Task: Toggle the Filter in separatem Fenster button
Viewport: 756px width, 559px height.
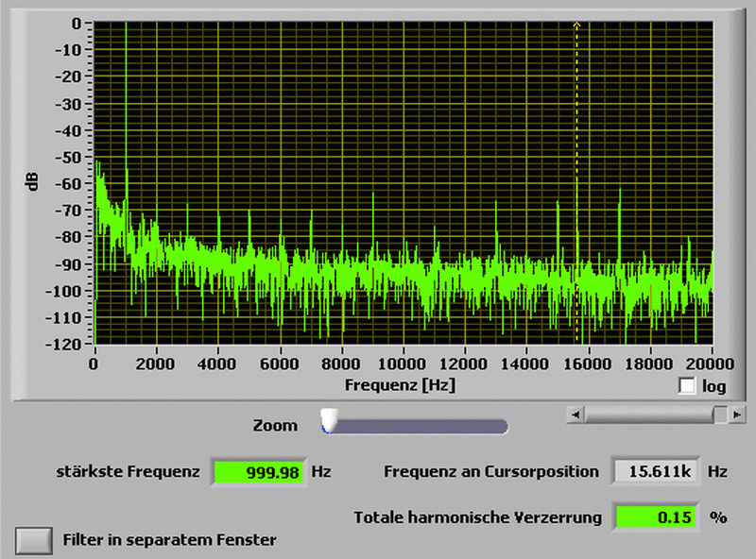Action: point(34,540)
